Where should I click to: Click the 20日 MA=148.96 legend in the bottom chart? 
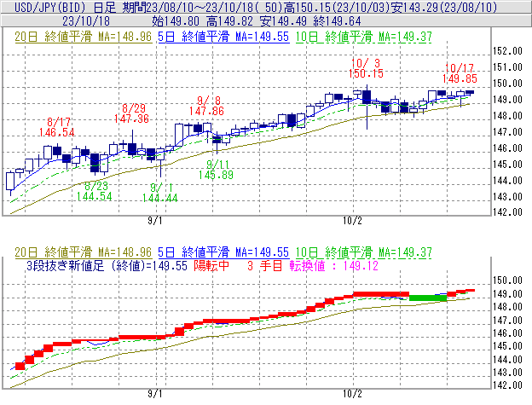[x=84, y=252]
